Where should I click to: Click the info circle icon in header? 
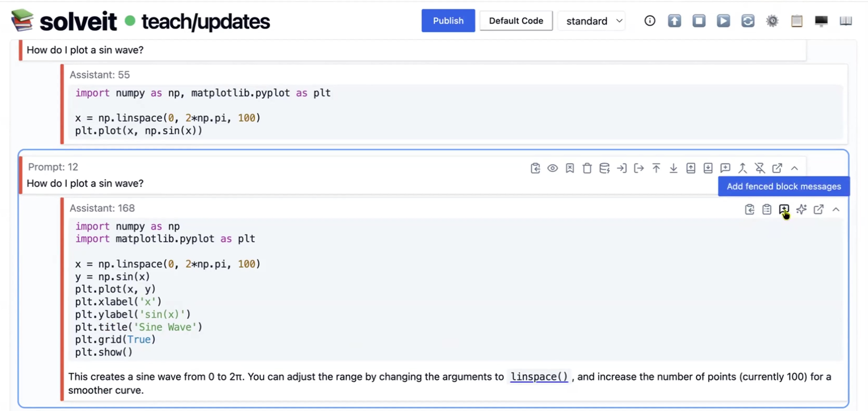click(x=650, y=21)
